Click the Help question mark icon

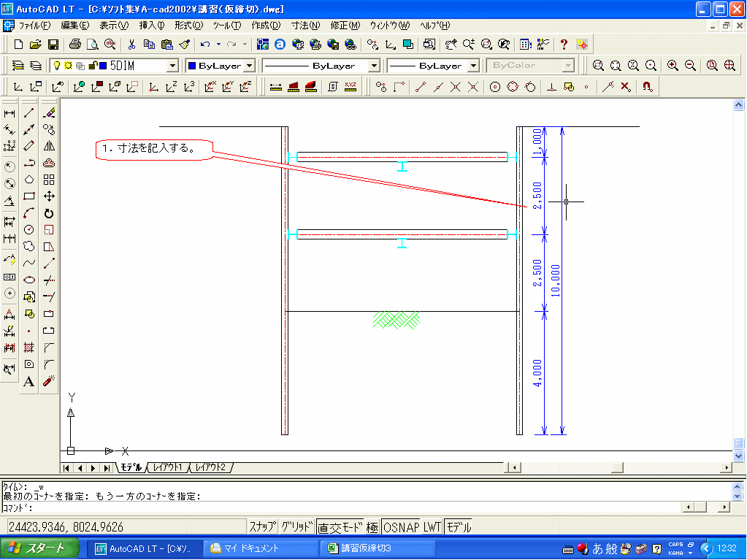(564, 45)
